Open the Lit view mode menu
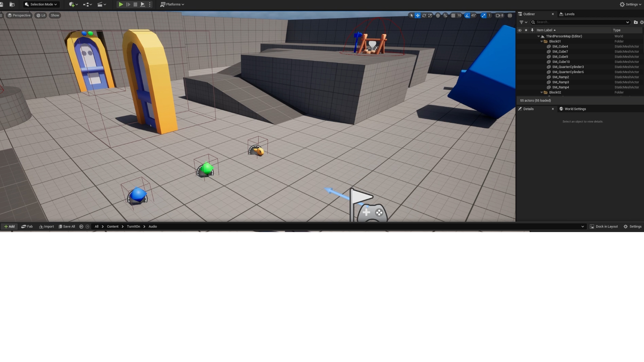This screenshot has height=362, width=644. pyautogui.click(x=41, y=15)
